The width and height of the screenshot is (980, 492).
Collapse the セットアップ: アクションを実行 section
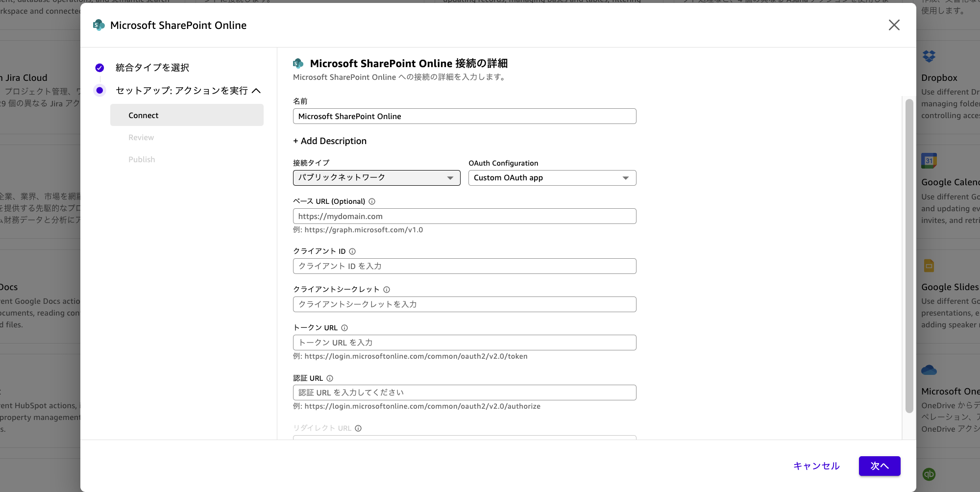click(x=256, y=91)
